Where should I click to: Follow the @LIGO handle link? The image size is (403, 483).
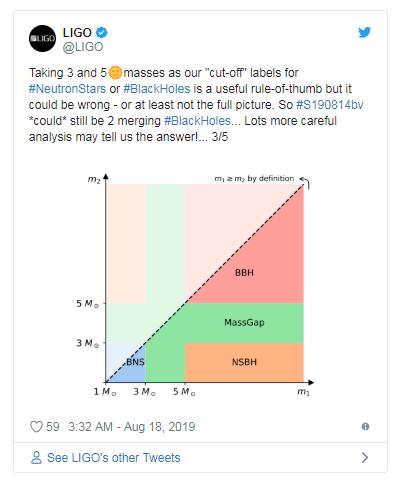(x=83, y=47)
